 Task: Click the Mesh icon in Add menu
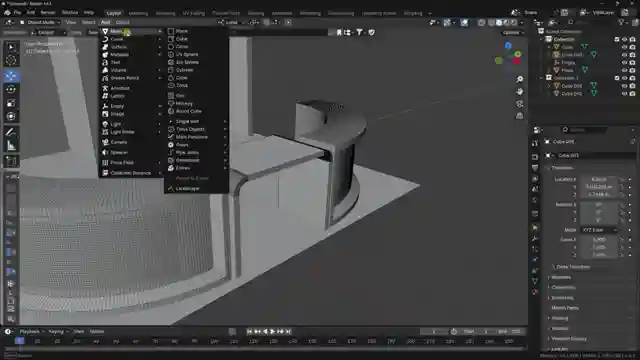click(x=105, y=31)
